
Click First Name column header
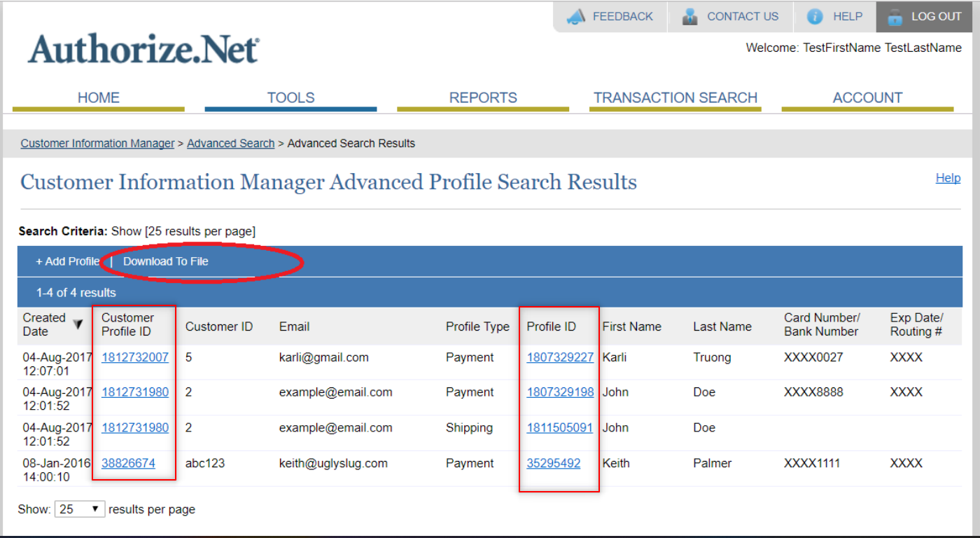coord(632,326)
